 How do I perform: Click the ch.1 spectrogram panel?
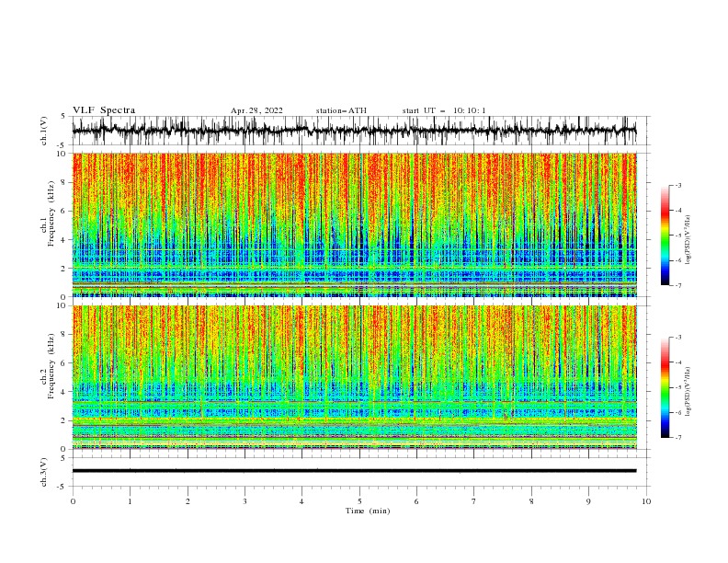point(354,224)
